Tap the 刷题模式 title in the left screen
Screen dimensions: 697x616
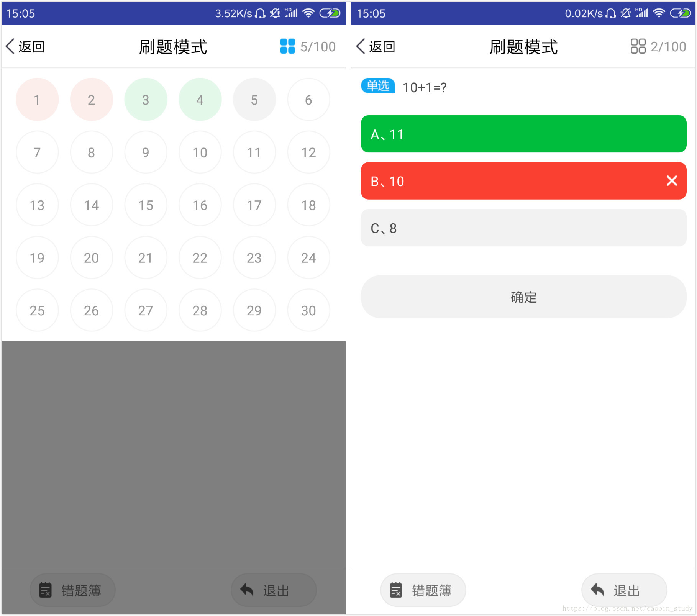tap(173, 47)
